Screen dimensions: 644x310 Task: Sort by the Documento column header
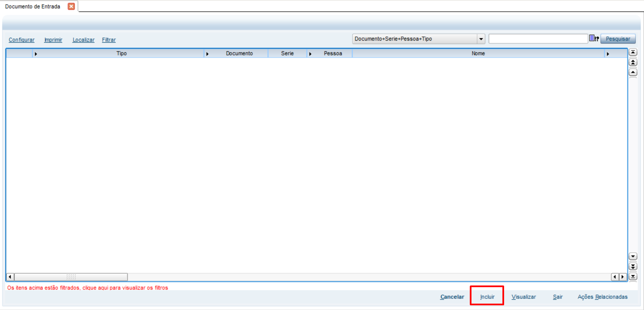tap(239, 53)
